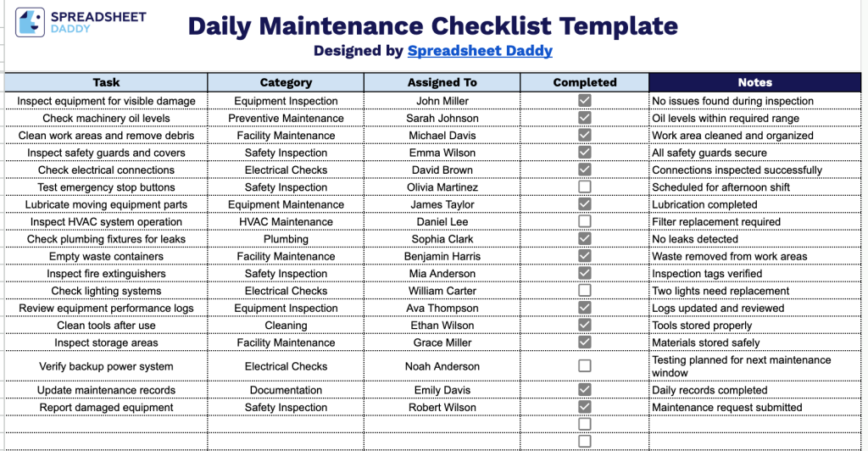Uncheck the Completed box for Robert Wilson
Screen dimensions: 868x451
[585, 407]
